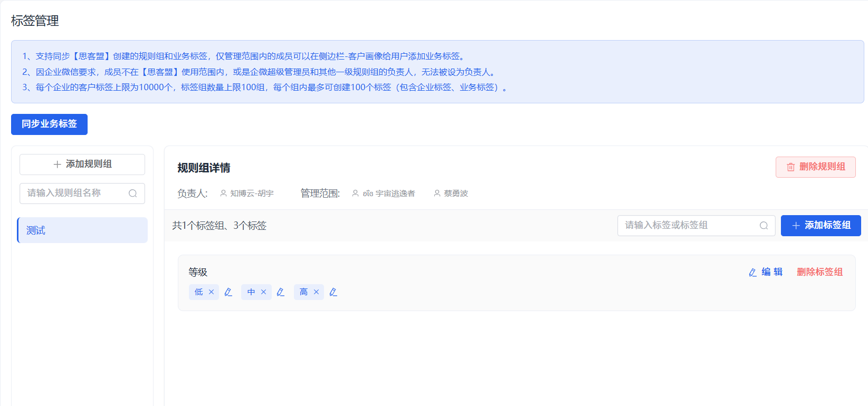This screenshot has width=868, height=406.
Task: Edit the 高 tag with the pencil icon
Action: [x=333, y=292]
